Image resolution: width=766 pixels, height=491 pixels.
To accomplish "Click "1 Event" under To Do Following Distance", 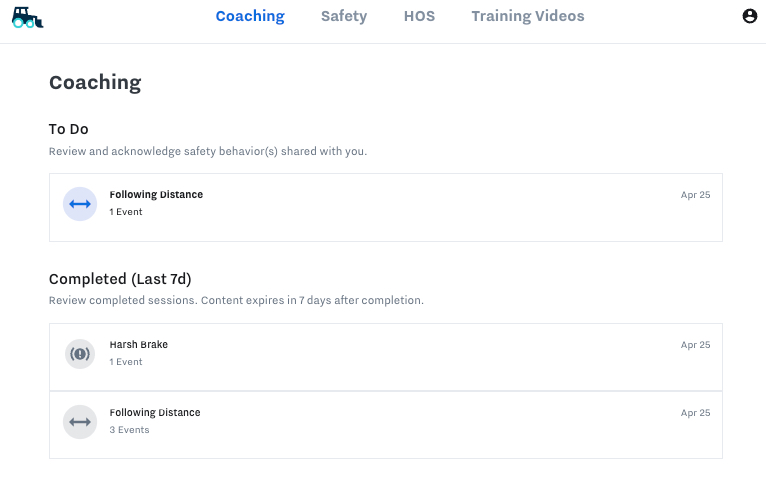I will 126,212.
